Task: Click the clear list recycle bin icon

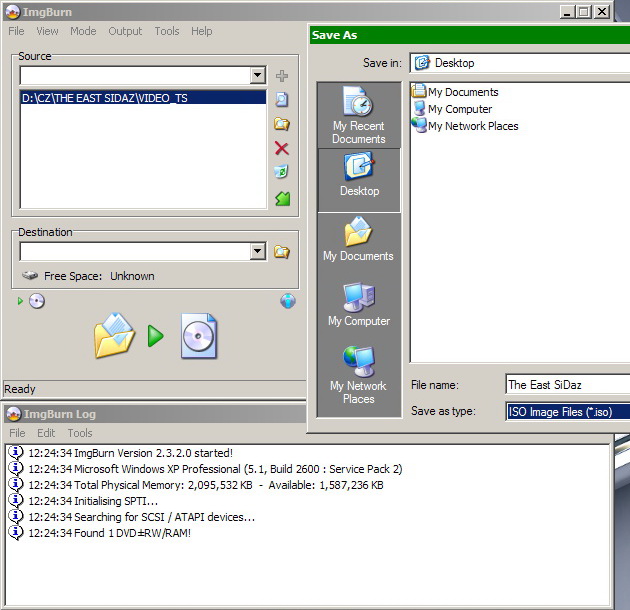Action: 281,172
